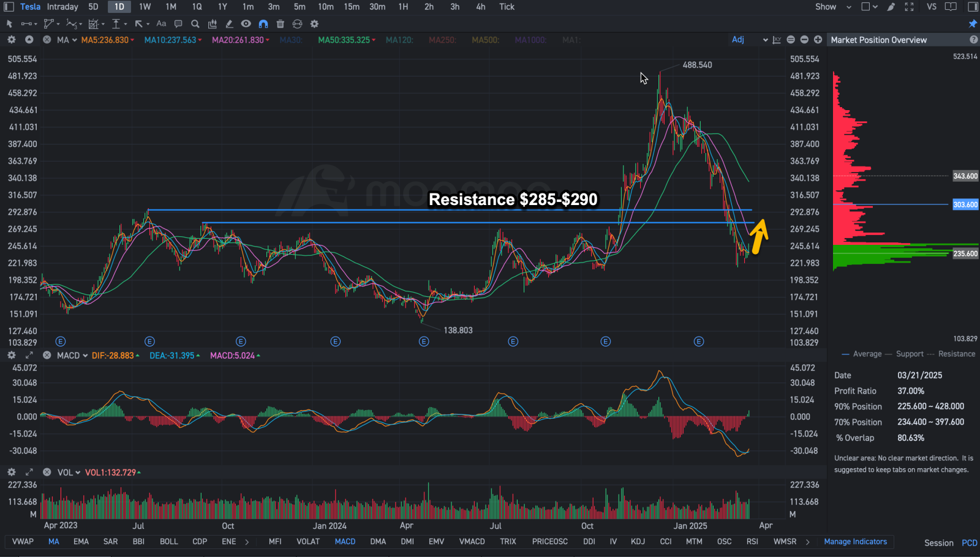980x557 pixels.
Task: Remove the MACD indicator panel
Action: (x=47, y=356)
